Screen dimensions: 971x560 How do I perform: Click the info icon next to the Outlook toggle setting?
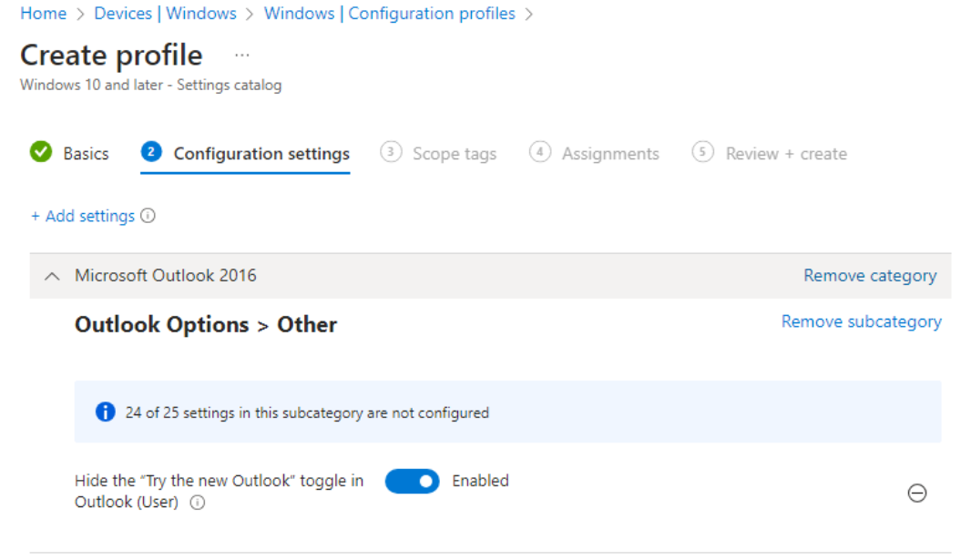[x=197, y=504]
